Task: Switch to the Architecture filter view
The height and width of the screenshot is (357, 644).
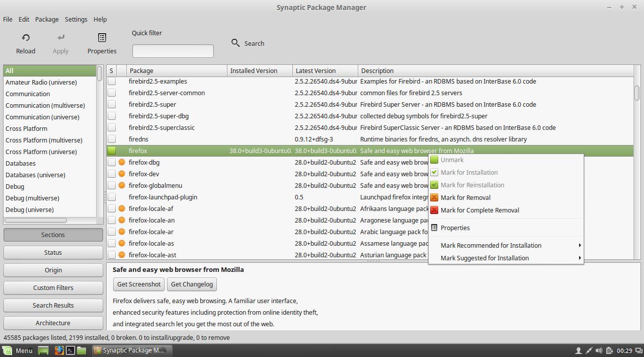Action: pyautogui.click(x=53, y=323)
